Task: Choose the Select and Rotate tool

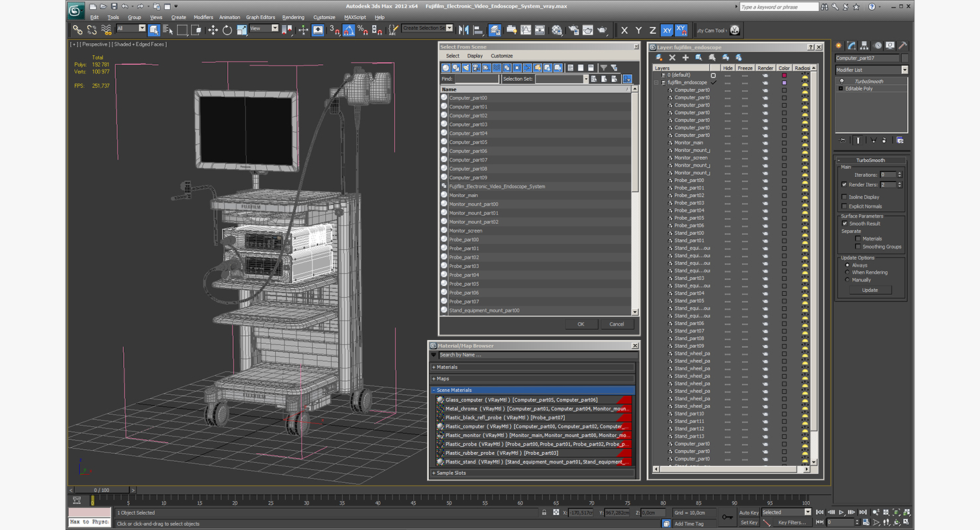Action: pos(227,30)
